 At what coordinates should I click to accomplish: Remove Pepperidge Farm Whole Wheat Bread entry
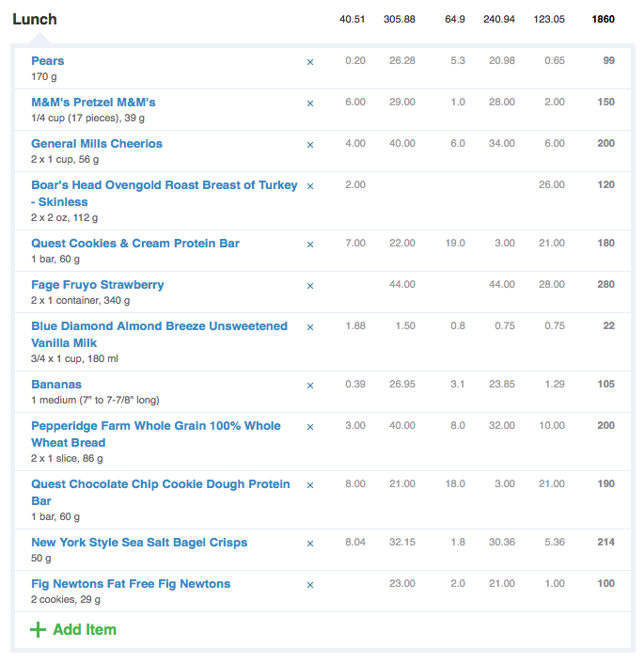pos(309,428)
